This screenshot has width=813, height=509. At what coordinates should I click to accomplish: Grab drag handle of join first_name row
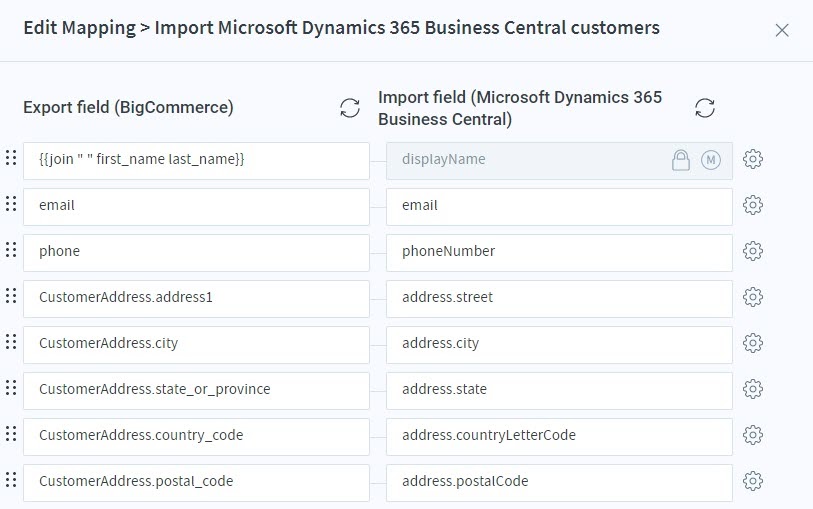(11, 158)
